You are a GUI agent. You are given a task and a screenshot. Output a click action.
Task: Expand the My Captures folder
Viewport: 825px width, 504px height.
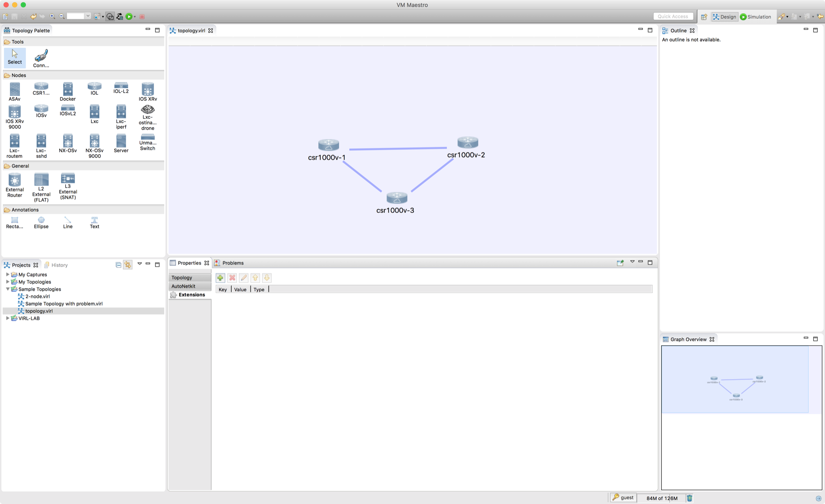tap(8, 274)
